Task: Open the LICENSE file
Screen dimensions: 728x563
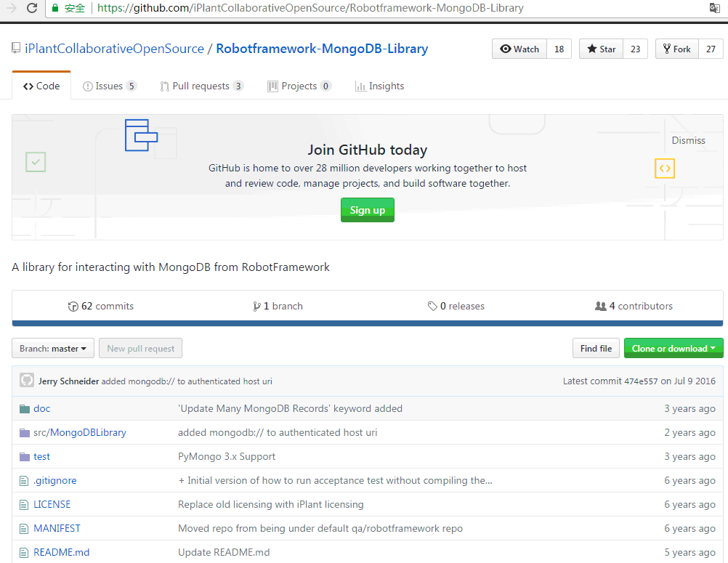Action: point(52,505)
